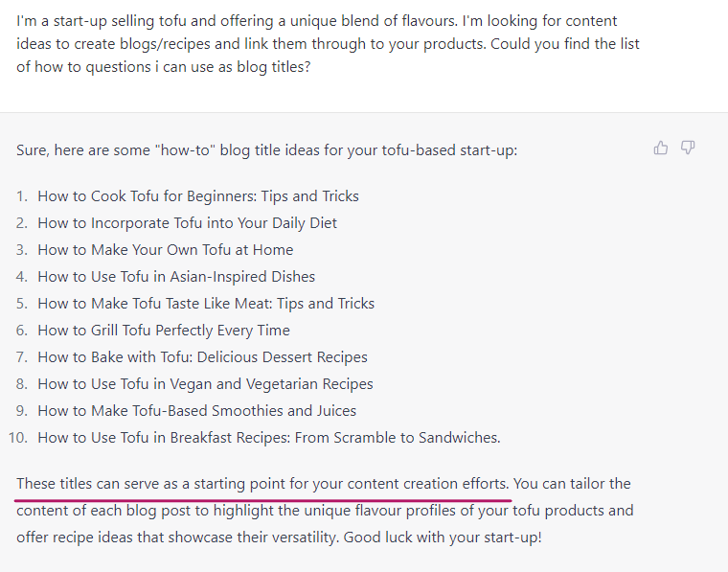Screen dimensions: 728x572
Task: Click 'How to Grill Tofu Perfectly Every Time'
Action: (164, 331)
